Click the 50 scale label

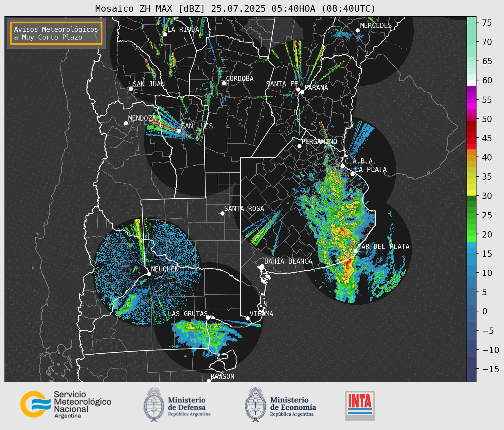click(x=487, y=119)
